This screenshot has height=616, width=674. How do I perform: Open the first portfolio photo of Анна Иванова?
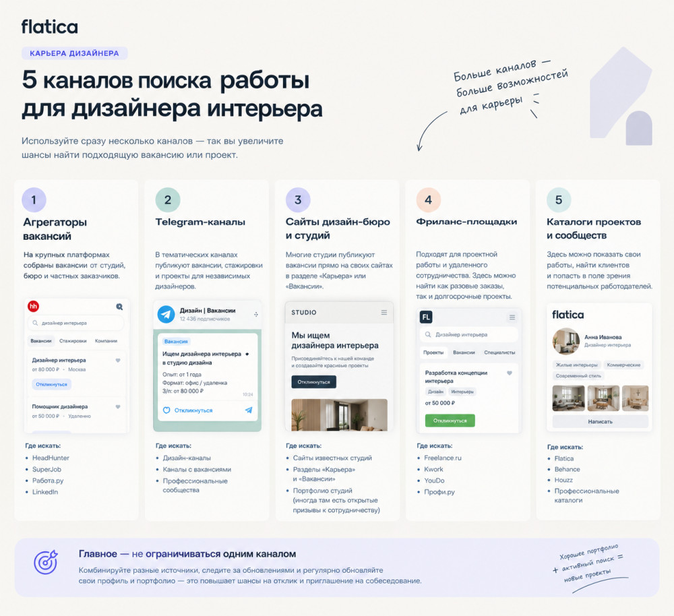click(568, 398)
